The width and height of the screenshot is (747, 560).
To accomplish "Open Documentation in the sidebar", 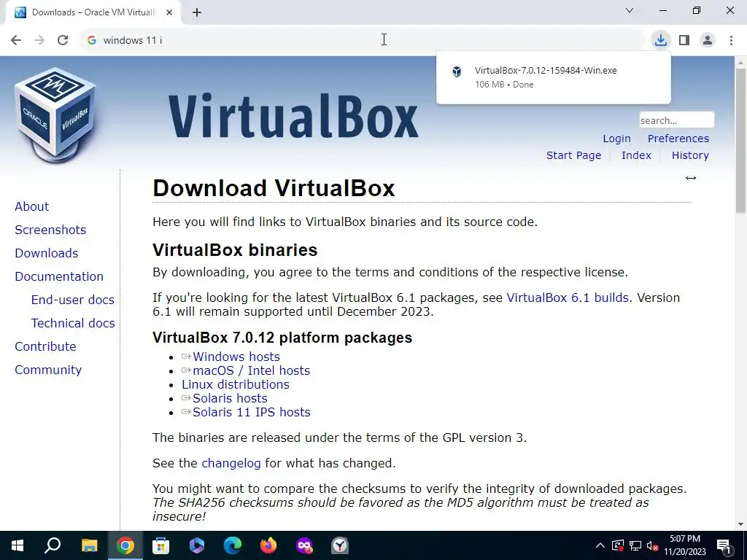I will coord(59,276).
